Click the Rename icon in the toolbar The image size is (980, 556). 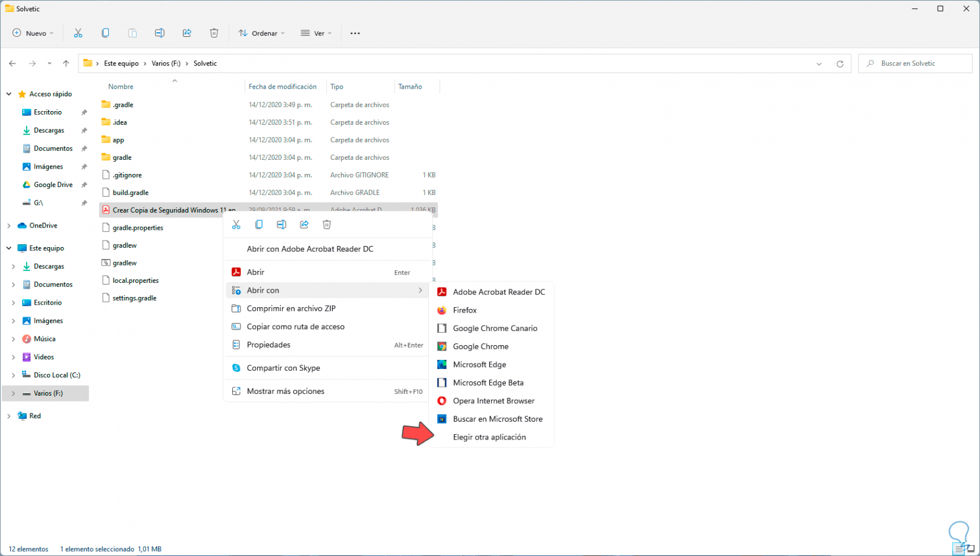160,33
